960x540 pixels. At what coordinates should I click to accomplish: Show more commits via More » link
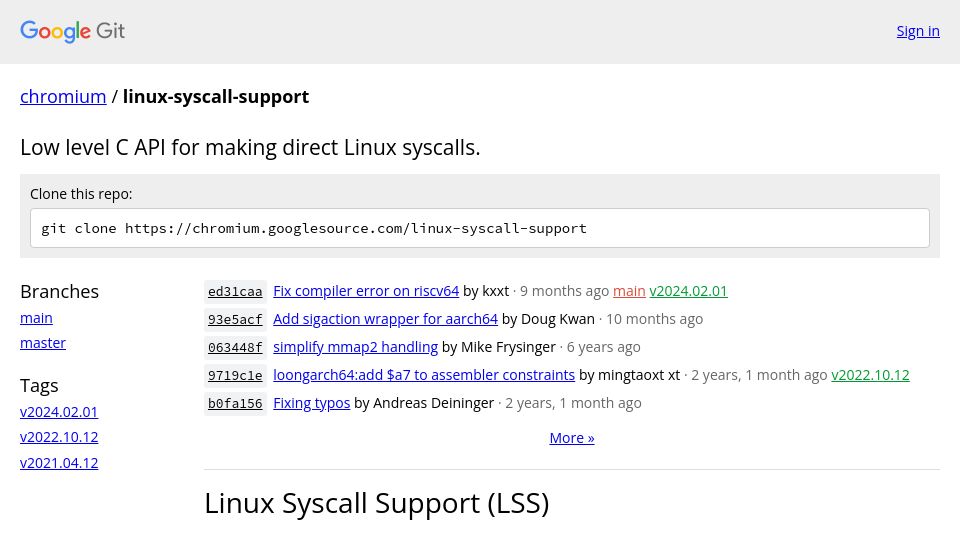point(572,438)
